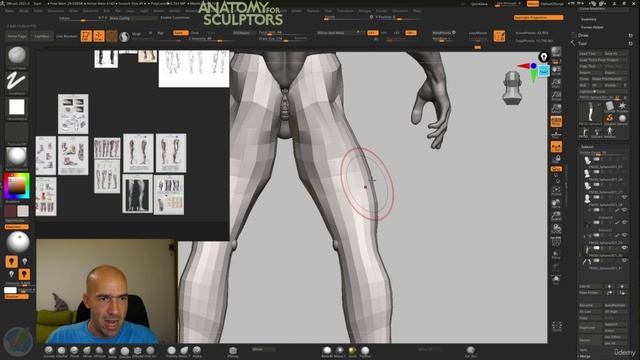This screenshot has width=640, height=360.
Task: Open the material sphere selector
Action: click(17, 157)
